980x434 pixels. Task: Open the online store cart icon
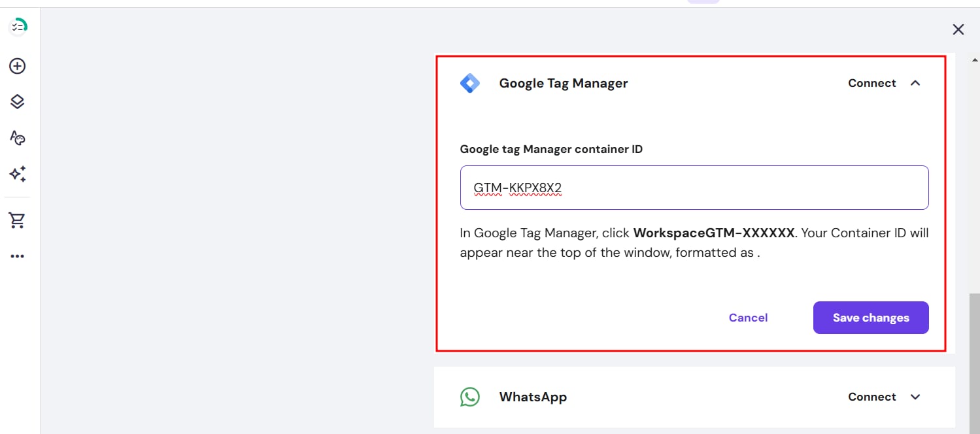coord(18,220)
